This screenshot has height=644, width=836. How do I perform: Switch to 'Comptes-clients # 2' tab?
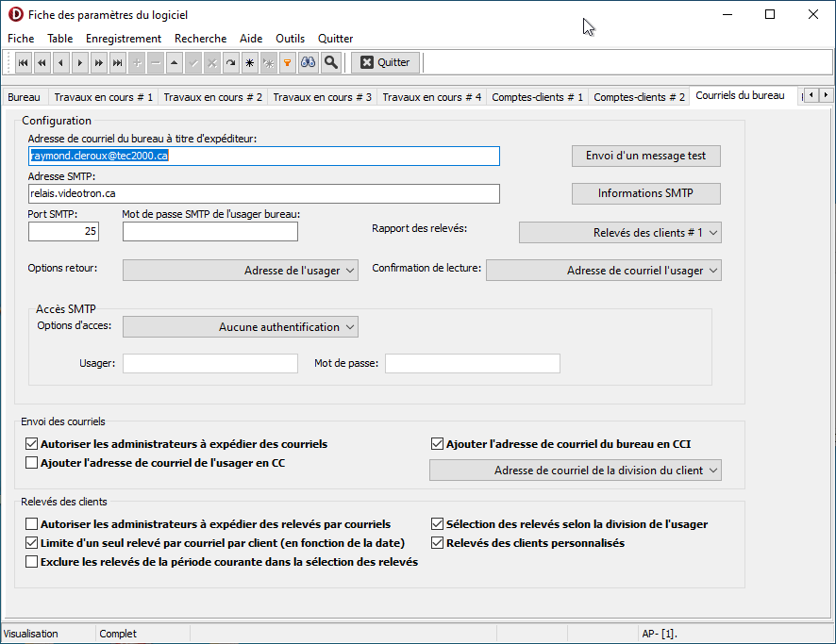639,97
